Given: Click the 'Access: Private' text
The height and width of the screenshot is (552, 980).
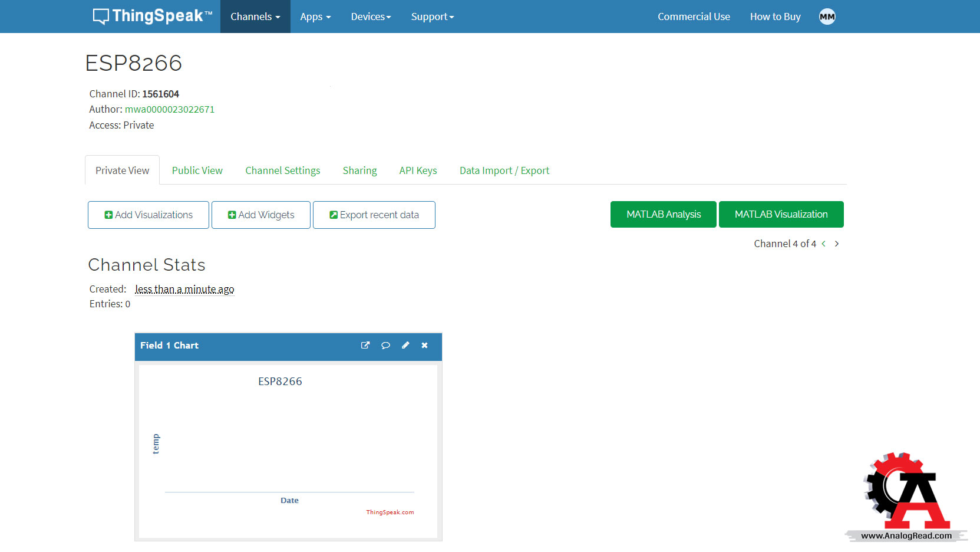Looking at the screenshot, I should tap(121, 125).
